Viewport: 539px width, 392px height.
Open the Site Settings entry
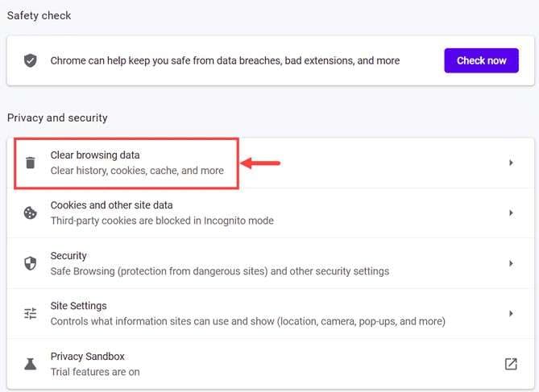pyautogui.click(x=271, y=313)
